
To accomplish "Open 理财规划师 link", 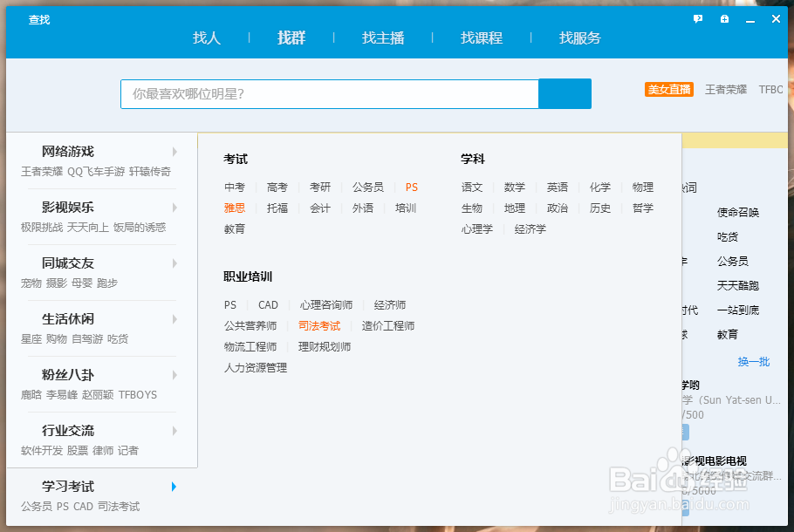I will tap(325, 347).
